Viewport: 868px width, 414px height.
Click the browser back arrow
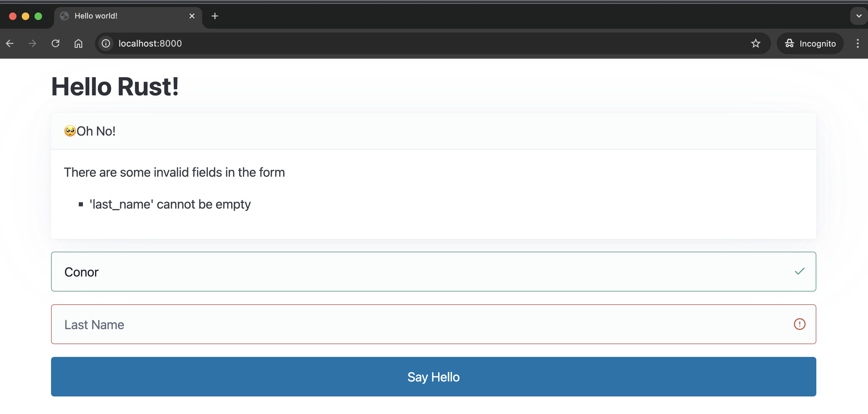10,43
